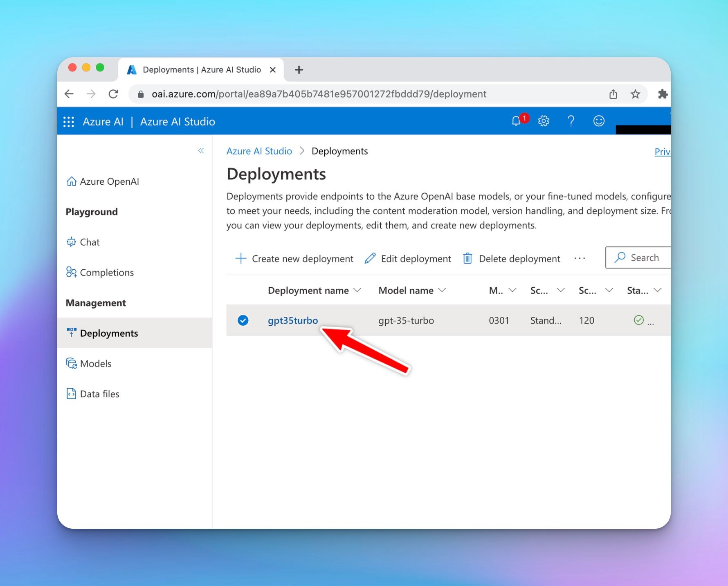Collapse the left navigation sidebar
The width and height of the screenshot is (728, 586).
tap(201, 151)
